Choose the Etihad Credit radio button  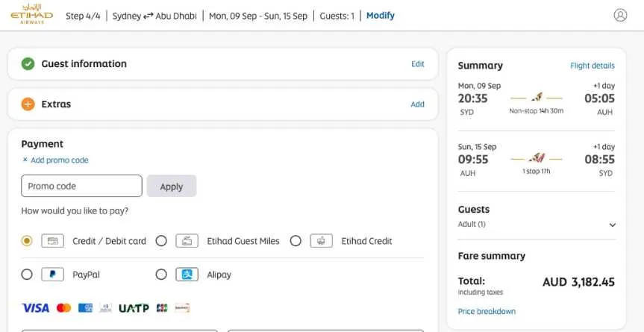[296, 241]
